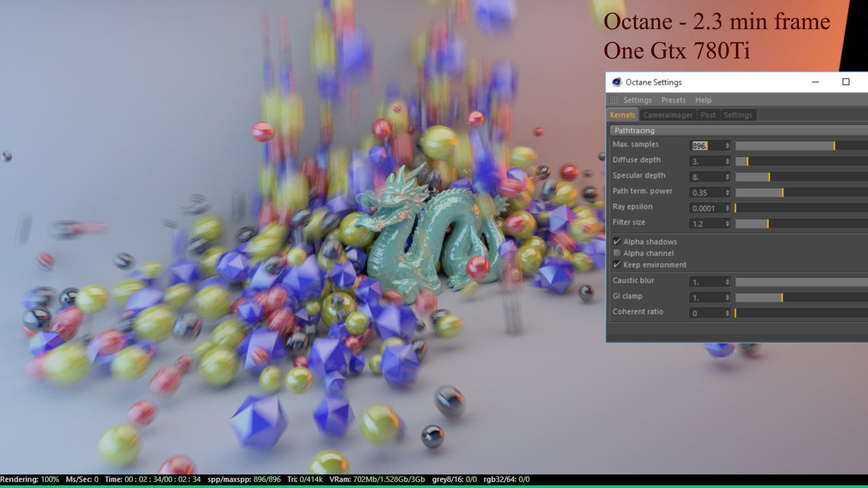
Task: Click the Coherent ratio stepper arrows
Action: pos(728,313)
